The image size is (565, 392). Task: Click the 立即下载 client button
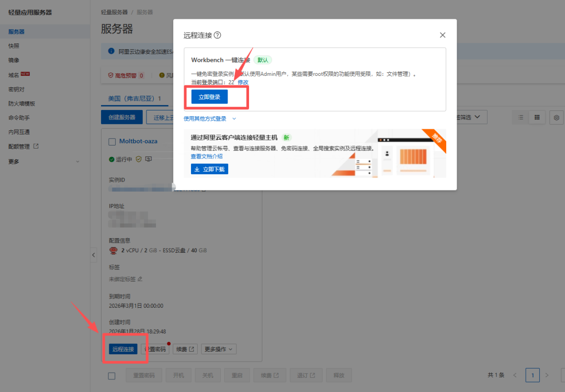tap(209, 169)
